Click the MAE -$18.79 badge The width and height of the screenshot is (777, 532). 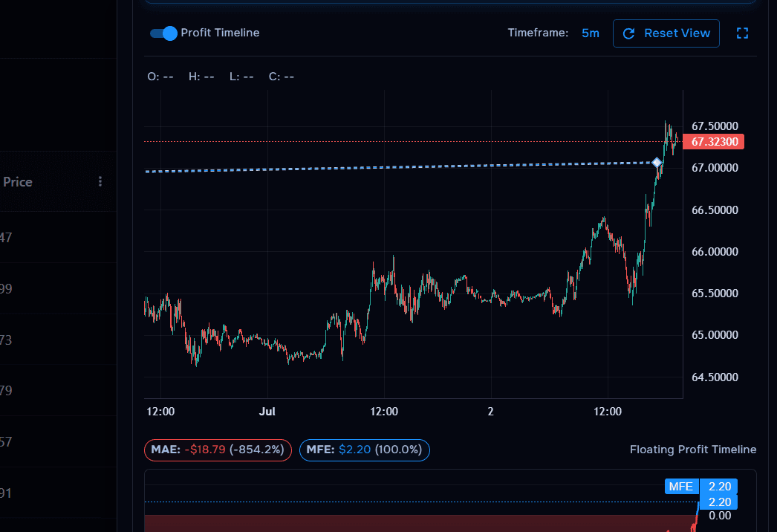point(217,450)
